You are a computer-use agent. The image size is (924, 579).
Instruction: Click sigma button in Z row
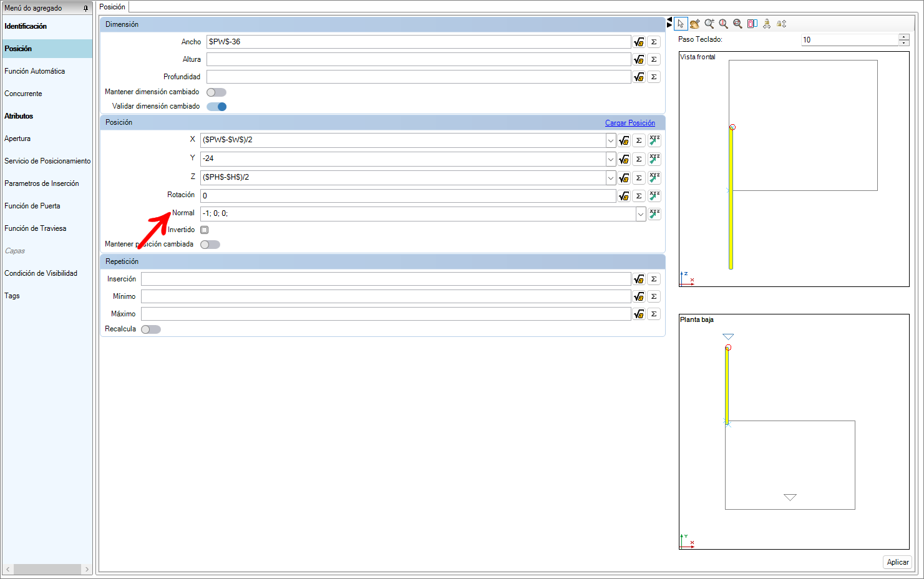coord(639,178)
